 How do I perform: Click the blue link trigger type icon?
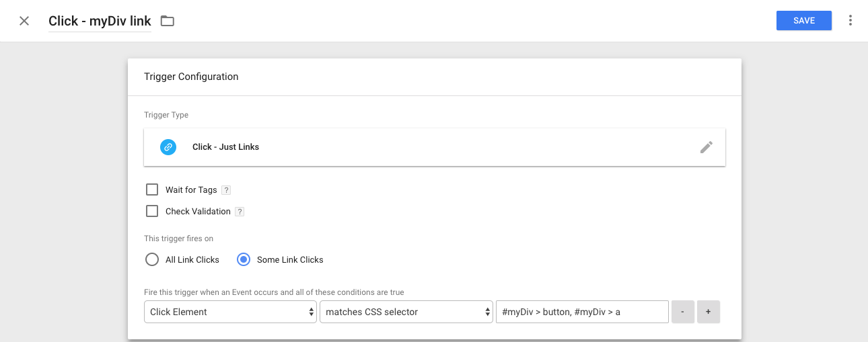(x=168, y=147)
